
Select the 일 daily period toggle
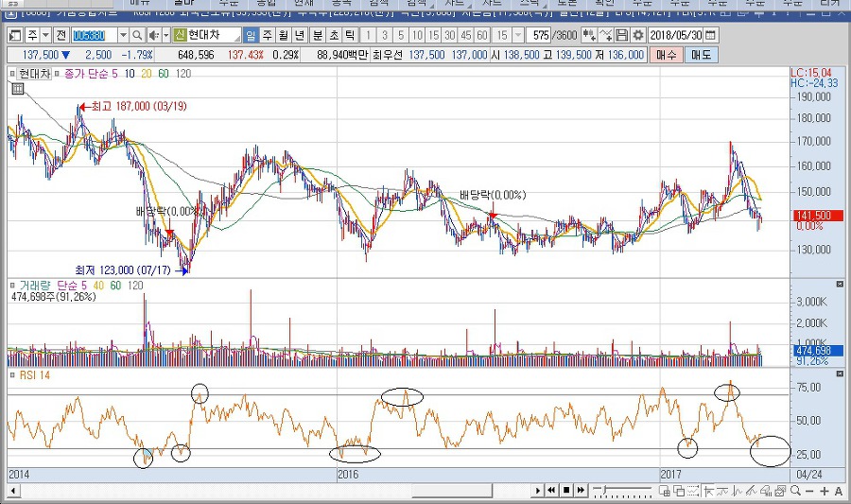251,35
